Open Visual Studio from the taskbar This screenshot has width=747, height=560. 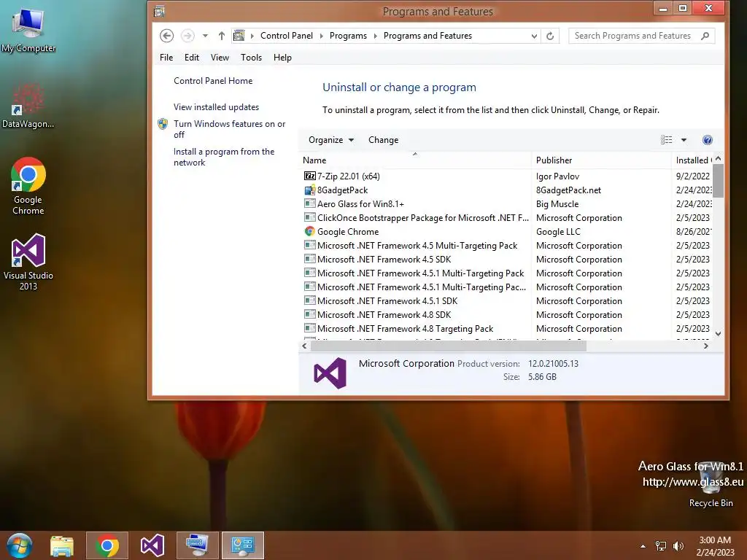152,545
